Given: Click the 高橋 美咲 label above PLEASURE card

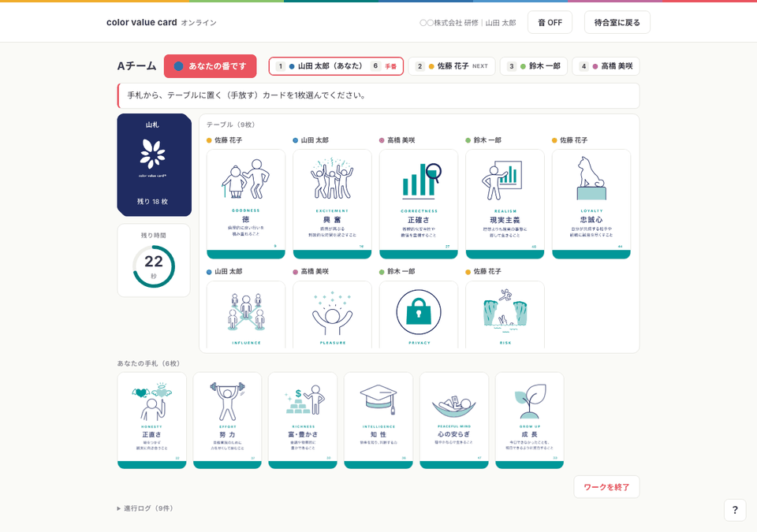Looking at the screenshot, I should coord(315,271).
